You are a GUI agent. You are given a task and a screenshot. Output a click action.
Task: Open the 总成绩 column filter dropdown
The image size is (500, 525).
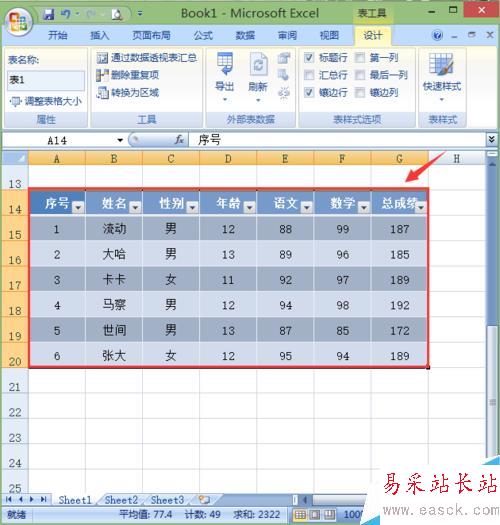pyautogui.click(x=421, y=208)
